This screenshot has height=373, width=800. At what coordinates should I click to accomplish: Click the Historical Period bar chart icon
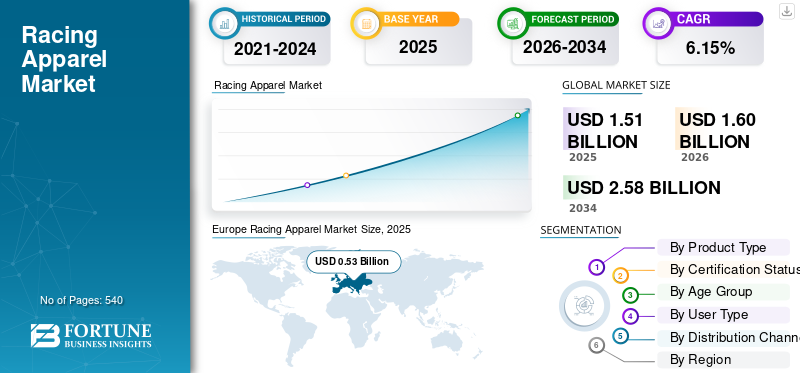coord(224,23)
